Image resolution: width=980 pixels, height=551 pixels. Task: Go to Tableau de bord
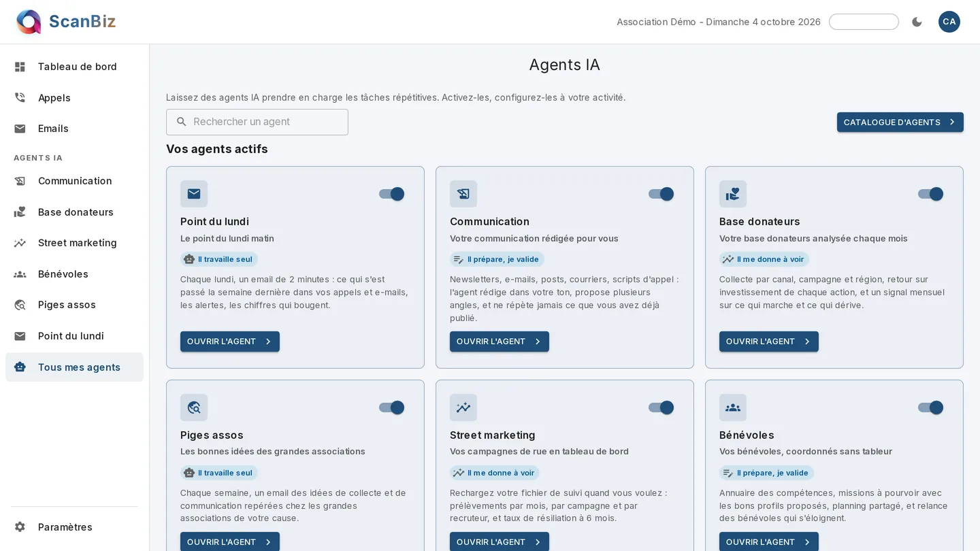[75, 67]
